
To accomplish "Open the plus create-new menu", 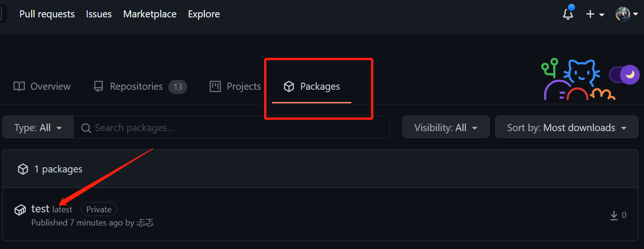I will [x=594, y=14].
